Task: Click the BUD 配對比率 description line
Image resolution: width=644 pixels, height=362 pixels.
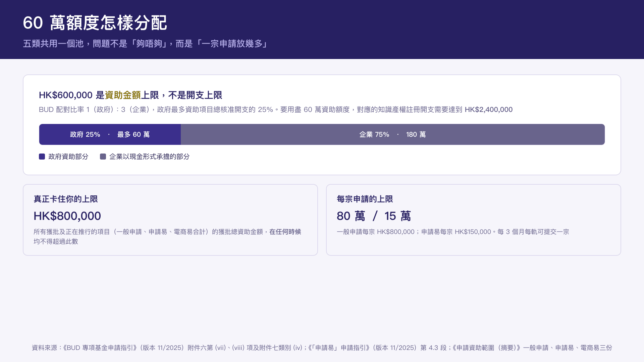Action: [x=276, y=110]
